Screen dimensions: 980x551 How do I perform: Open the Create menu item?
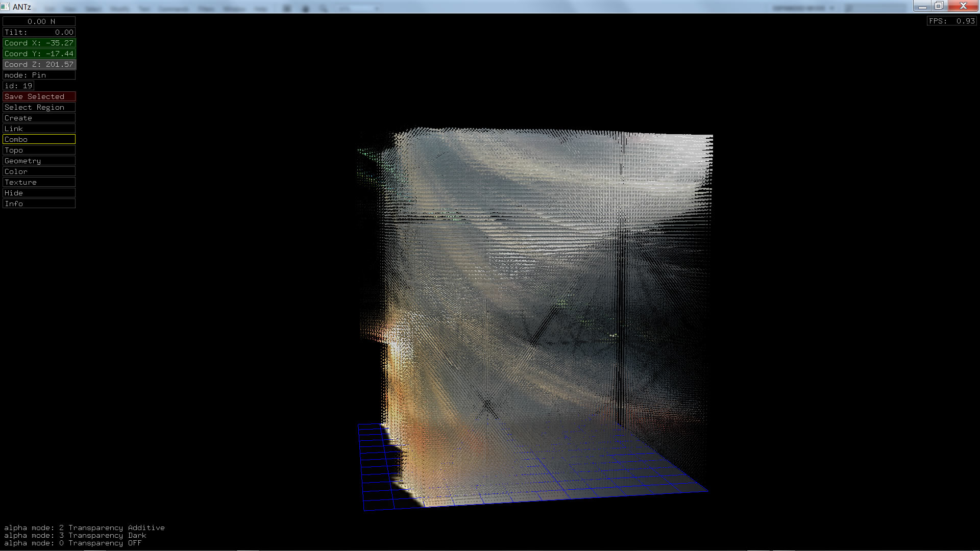click(x=39, y=118)
